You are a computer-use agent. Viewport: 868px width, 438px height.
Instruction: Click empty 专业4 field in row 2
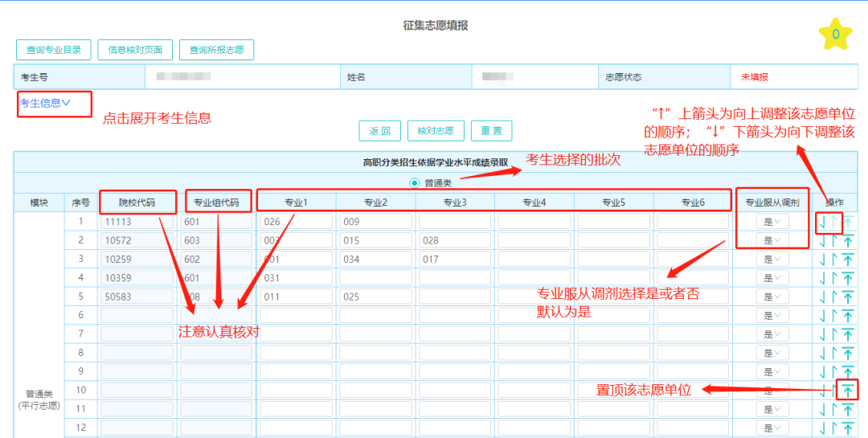click(x=534, y=241)
